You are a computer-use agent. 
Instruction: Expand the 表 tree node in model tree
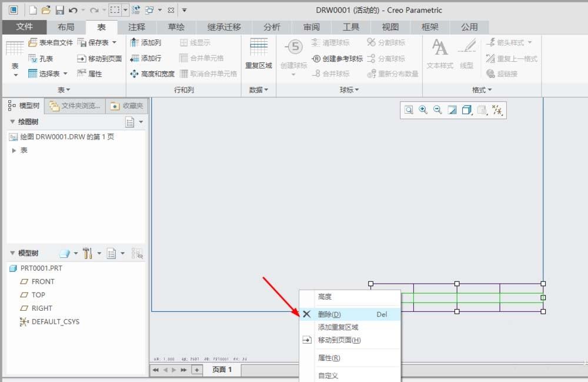coord(15,150)
